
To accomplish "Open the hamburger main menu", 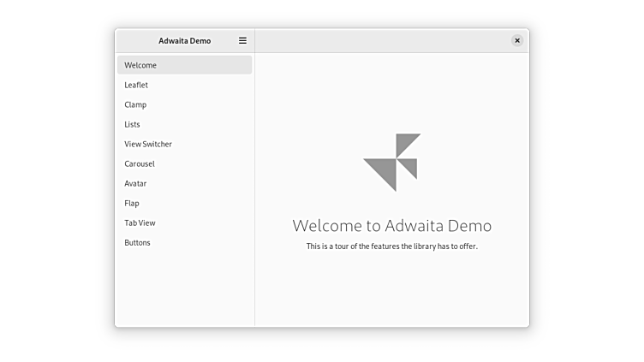I will click(242, 40).
